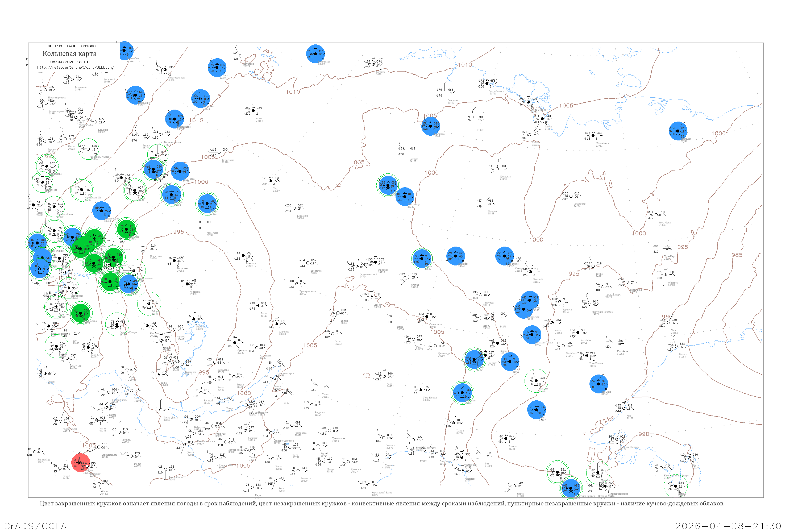Click the blue Токо station circle
This screenshot has height=532, width=798.
point(537,410)
